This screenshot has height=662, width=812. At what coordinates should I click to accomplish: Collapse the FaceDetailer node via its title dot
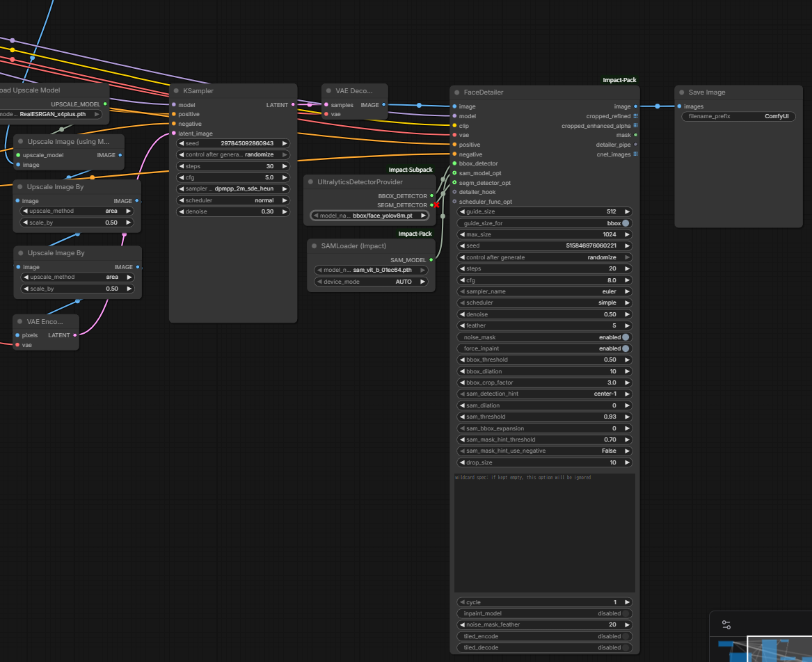[457, 92]
